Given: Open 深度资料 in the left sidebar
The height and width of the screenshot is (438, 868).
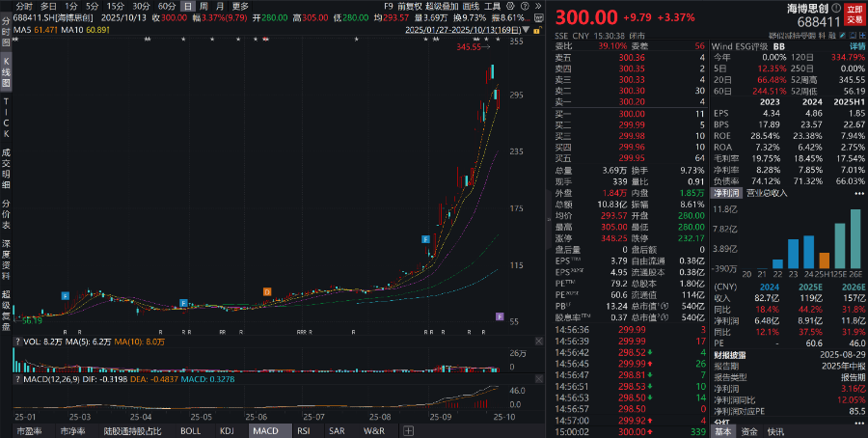Looking at the screenshot, I should coord(6,258).
